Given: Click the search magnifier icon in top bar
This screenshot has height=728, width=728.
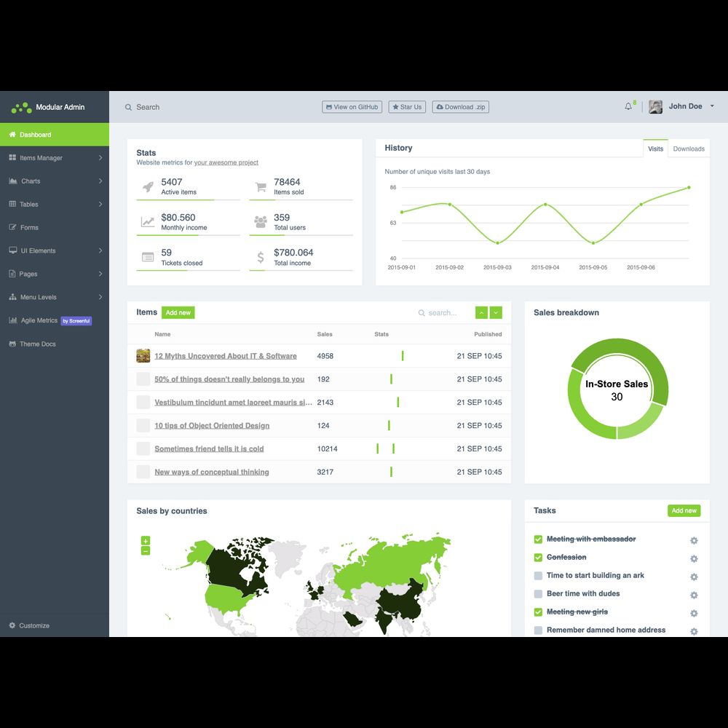Looking at the screenshot, I should point(129,107).
